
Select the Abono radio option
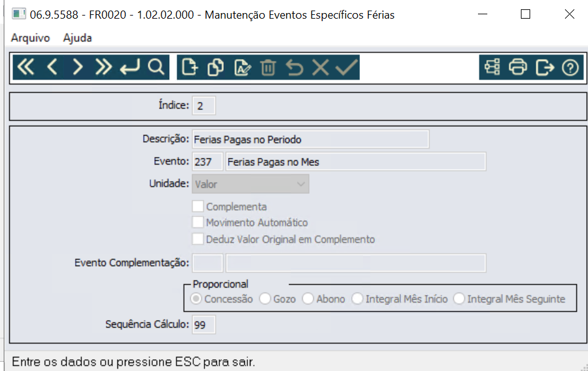[x=308, y=299]
